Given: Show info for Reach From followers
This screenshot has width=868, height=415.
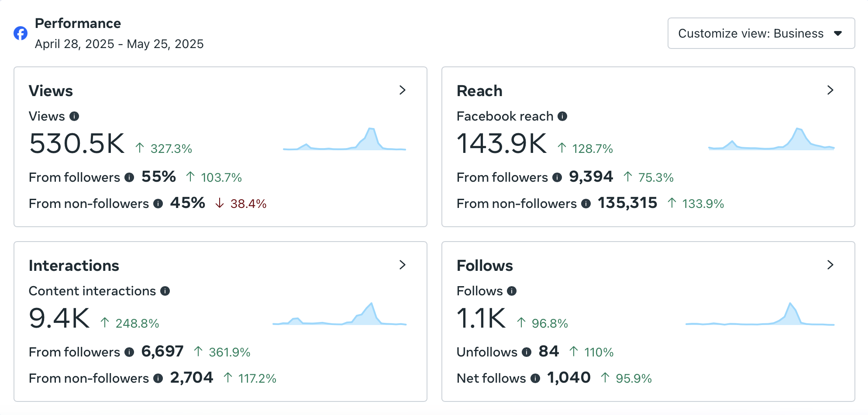Looking at the screenshot, I should (557, 177).
